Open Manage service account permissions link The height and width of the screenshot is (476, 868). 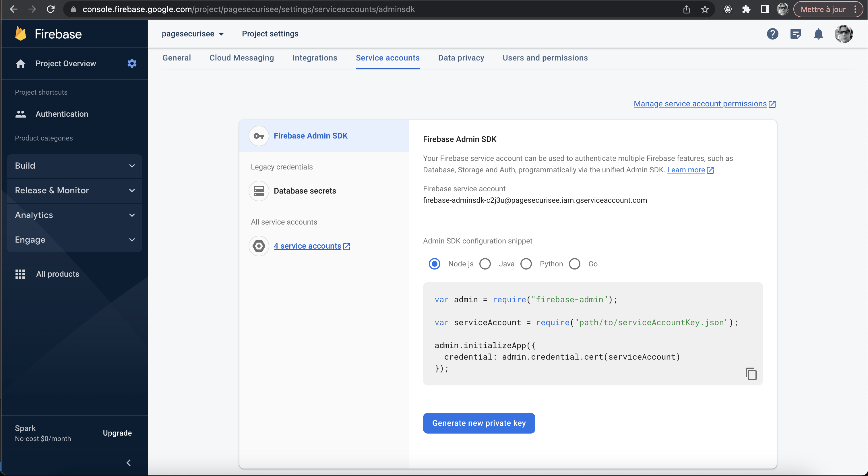pyautogui.click(x=705, y=104)
